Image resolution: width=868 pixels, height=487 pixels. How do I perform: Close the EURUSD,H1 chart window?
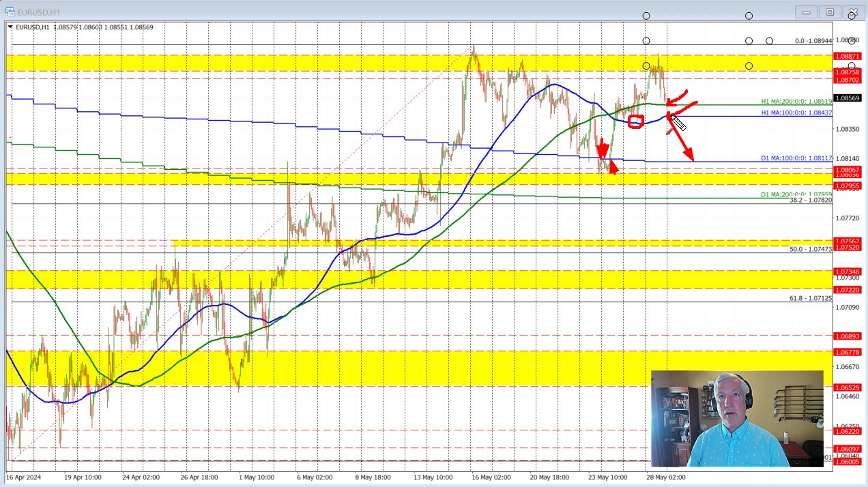click(852, 12)
